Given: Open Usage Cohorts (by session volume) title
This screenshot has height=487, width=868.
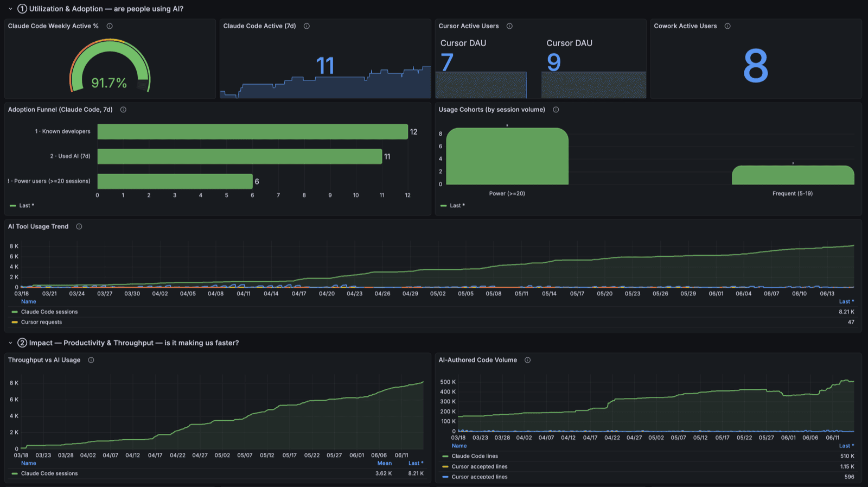Looking at the screenshot, I should 492,110.
